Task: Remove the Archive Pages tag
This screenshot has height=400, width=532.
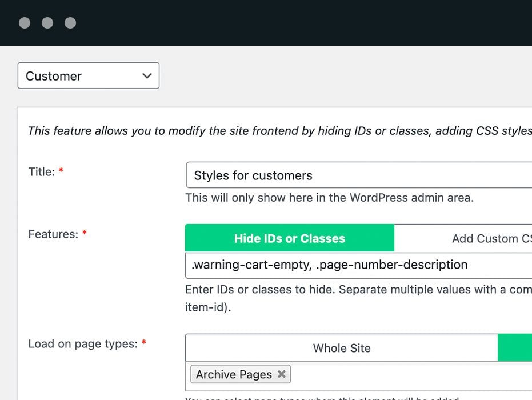Action: tap(281, 374)
